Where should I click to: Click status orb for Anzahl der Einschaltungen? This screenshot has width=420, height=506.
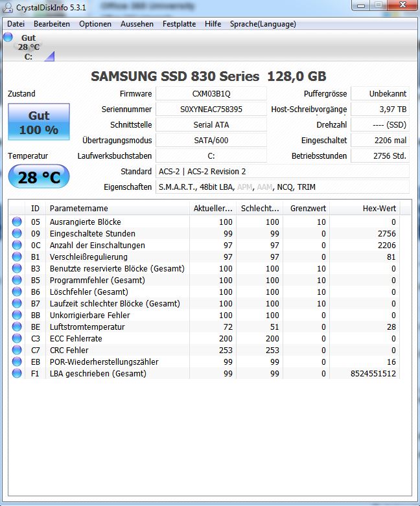click(x=17, y=245)
